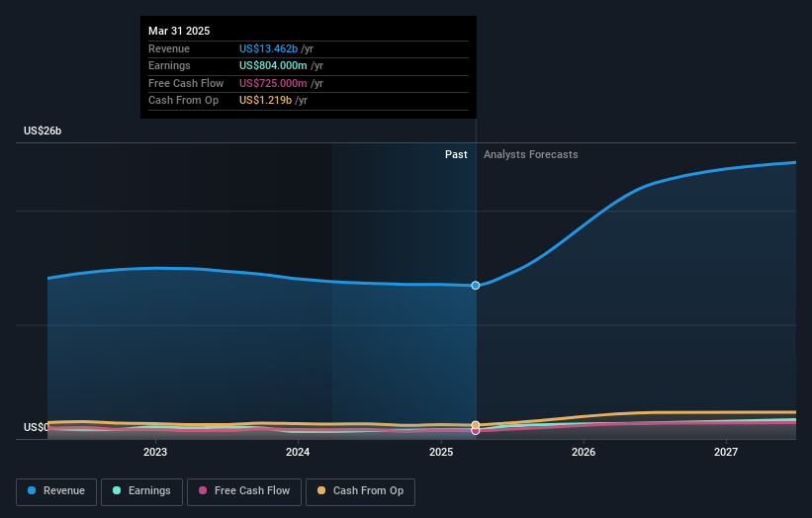
Task: Click the US$26b y-axis label
Action: [43, 130]
